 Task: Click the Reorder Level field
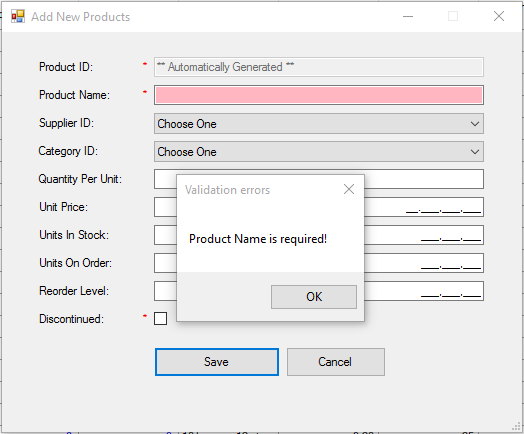click(x=424, y=291)
